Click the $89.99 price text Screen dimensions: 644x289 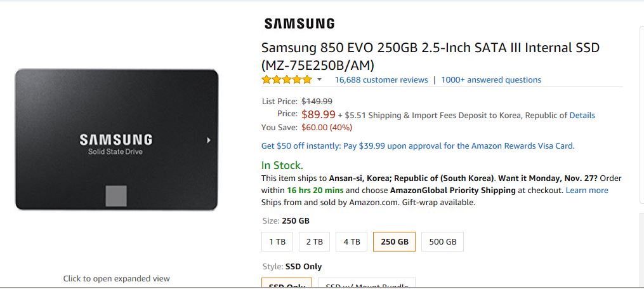tap(319, 115)
